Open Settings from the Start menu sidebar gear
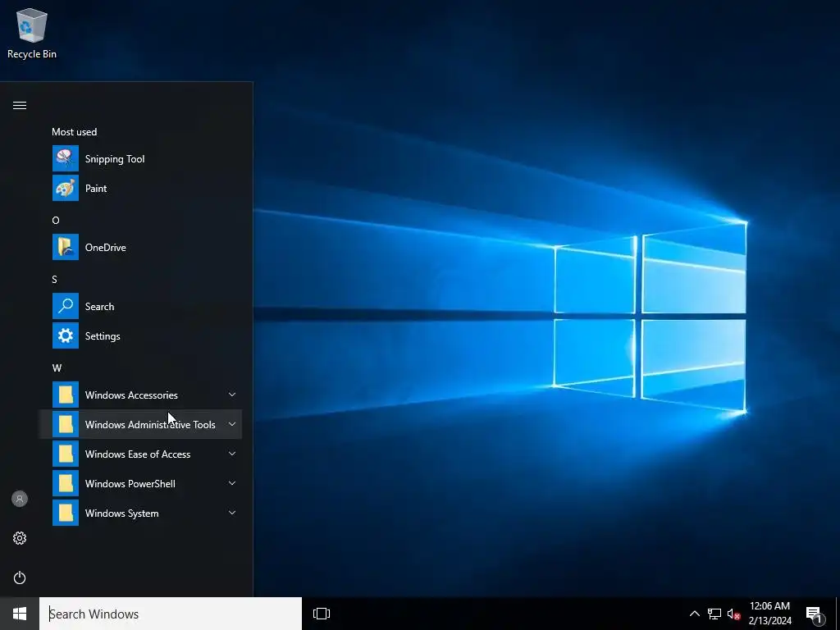This screenshot has width=840, height=630. pos(20,538)
